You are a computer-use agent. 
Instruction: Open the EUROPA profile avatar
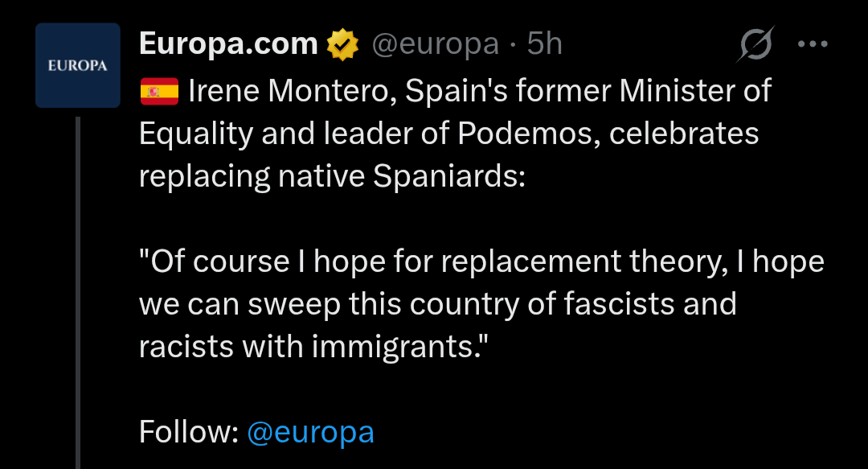[x=77, y=66]
